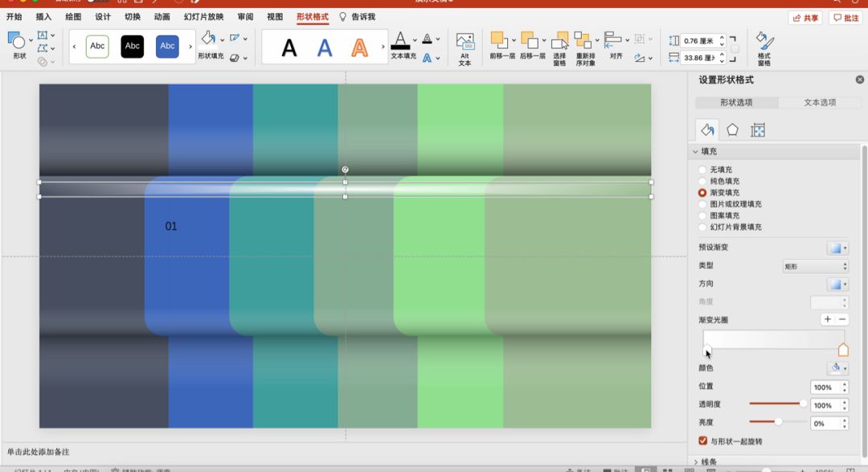Select the 图案填充 radio option
868x472 pixels.
click(x=702, y=215)
